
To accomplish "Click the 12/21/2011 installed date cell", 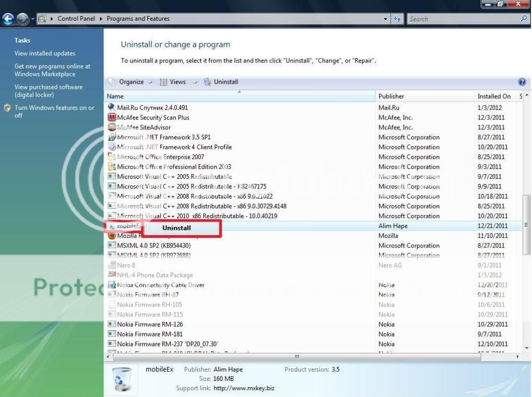I will [x=492, y=226].
